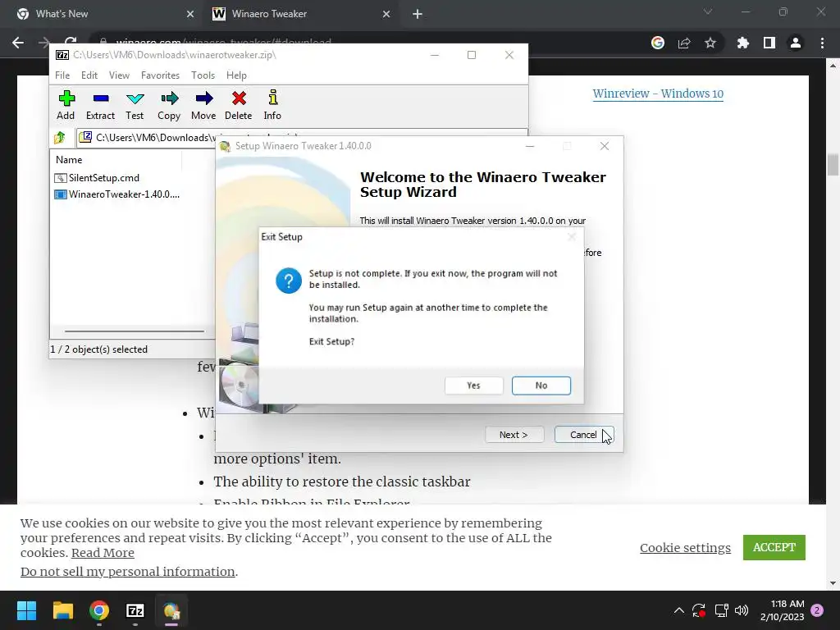Image resolution: width=840 pixels, height=630 pixels.
Task: Open Edit menu in 7-Zip
Action: [89, 75]
